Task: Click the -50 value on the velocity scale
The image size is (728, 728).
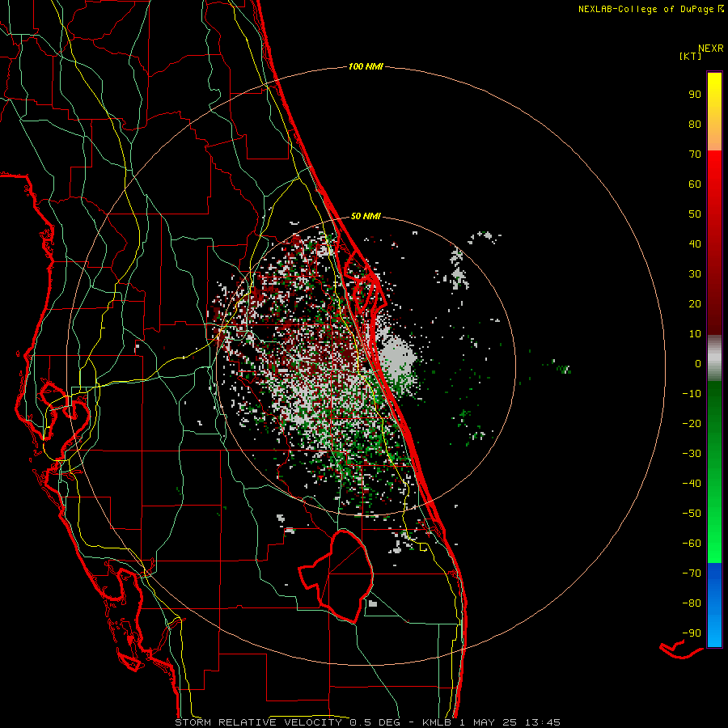Action: [692, 514]
